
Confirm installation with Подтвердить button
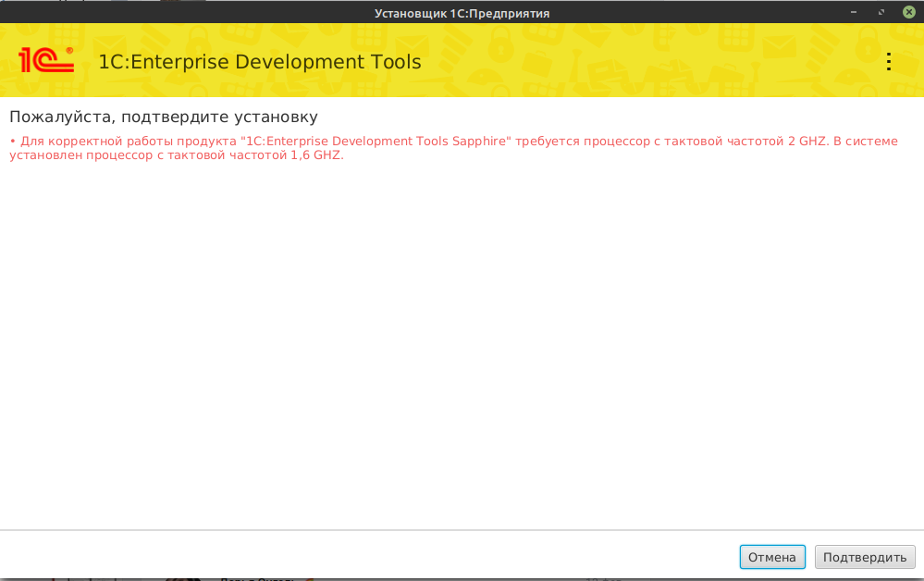865,557
